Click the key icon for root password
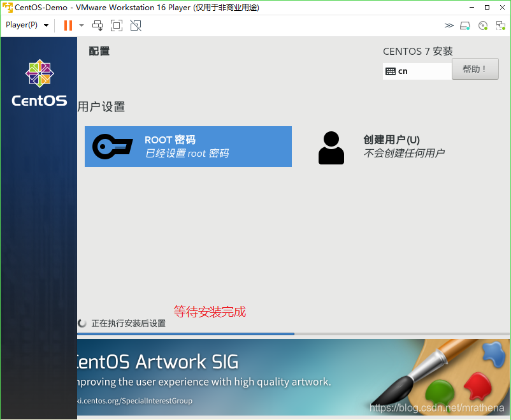Viewport: 511px width, 420px height. [x=112, y=147]
